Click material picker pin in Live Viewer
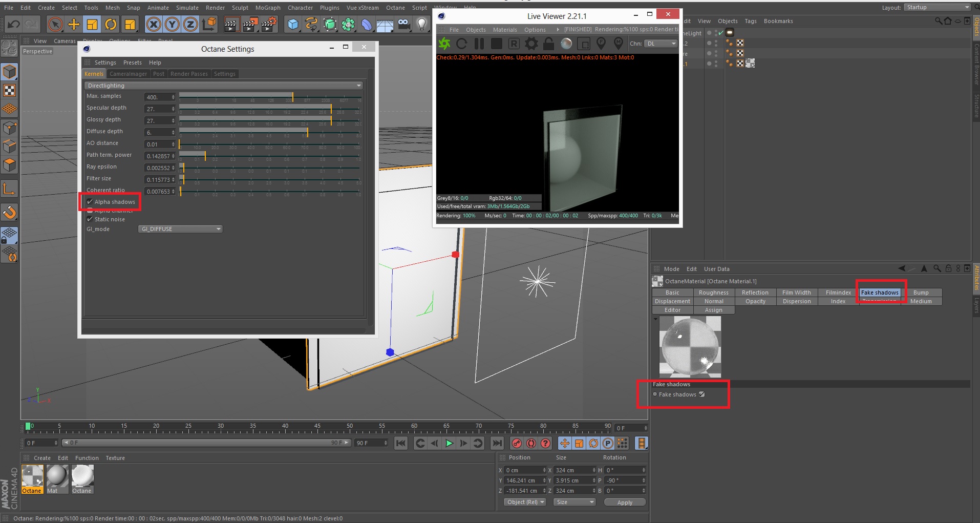 (619, 44)
